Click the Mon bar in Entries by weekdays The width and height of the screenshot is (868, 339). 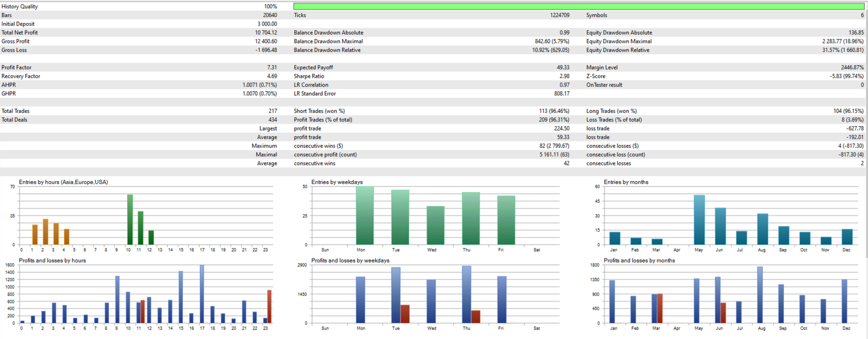(365, 216)
